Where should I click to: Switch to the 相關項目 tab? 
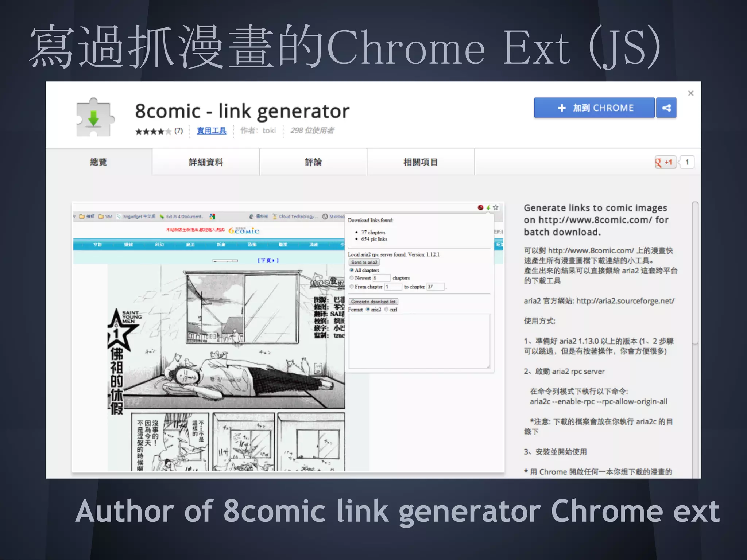click(421, 162)
